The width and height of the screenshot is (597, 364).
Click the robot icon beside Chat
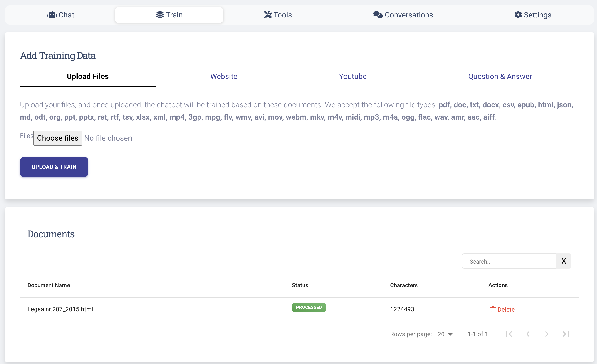pyautogui.click(x=52, y=15)
